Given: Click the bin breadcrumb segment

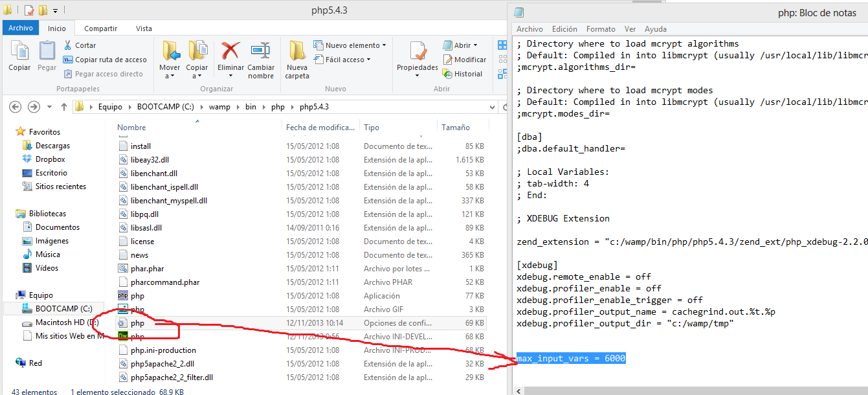Looking at the screenshot, I should [250, 107].
